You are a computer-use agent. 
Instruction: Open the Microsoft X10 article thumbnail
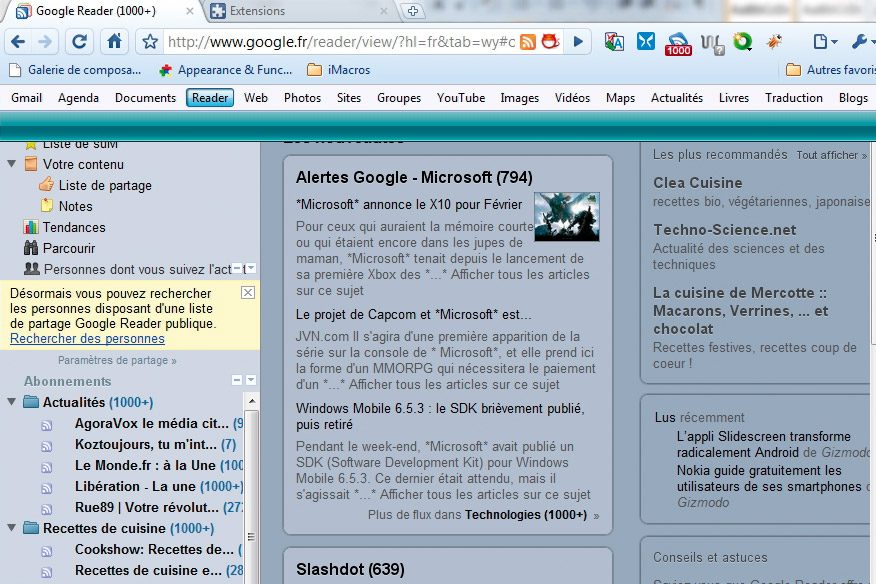click(x=566, y=217)
